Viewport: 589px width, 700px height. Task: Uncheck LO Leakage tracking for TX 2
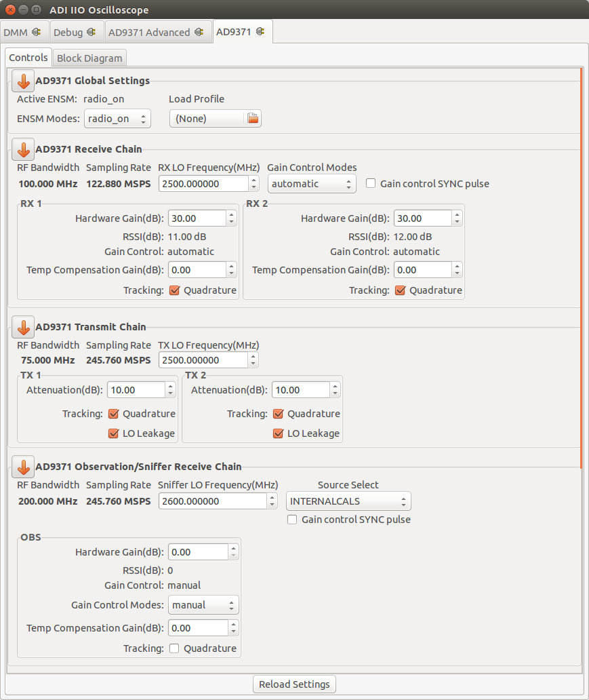tap(277, 433)
